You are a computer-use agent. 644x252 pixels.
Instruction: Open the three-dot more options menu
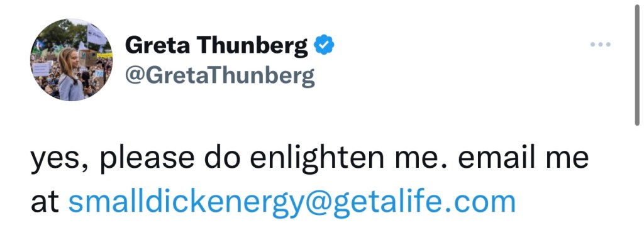point(601,45)
